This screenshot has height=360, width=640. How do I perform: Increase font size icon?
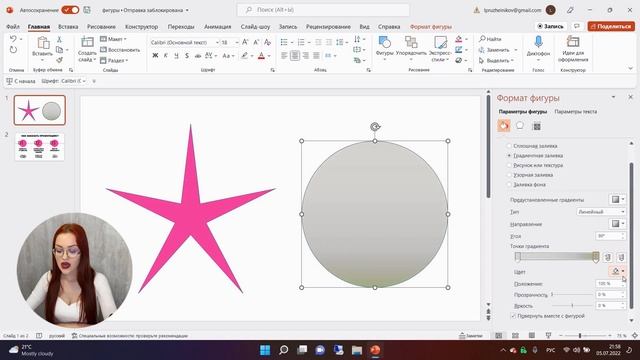click(x=245, y=42)
